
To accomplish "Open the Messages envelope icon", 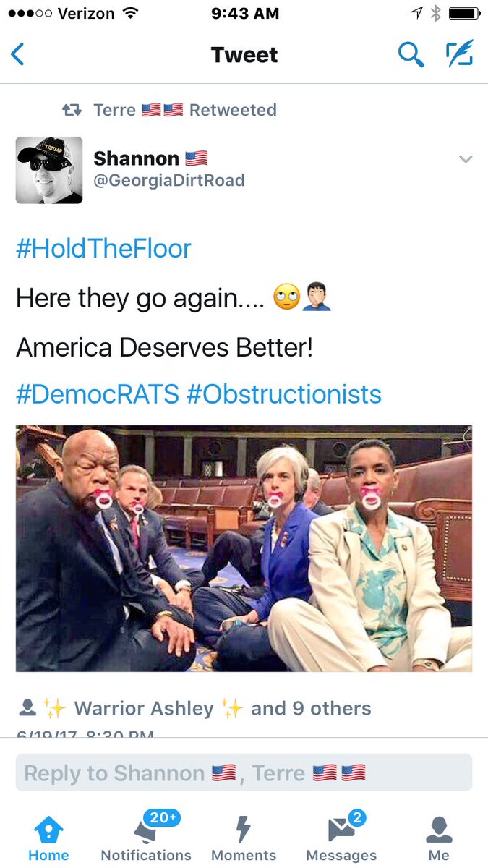I will pyautogui.click(x=341, y=830).
